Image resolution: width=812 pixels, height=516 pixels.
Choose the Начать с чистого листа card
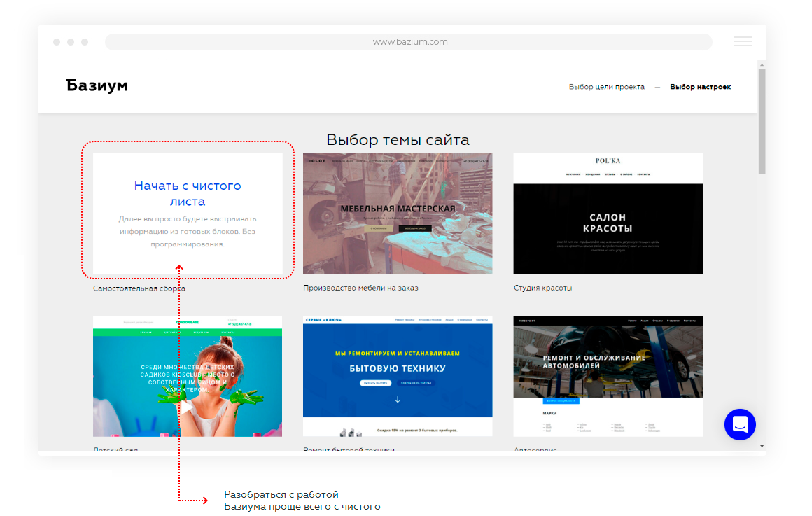pyautogui.click(x=188, y=214)
